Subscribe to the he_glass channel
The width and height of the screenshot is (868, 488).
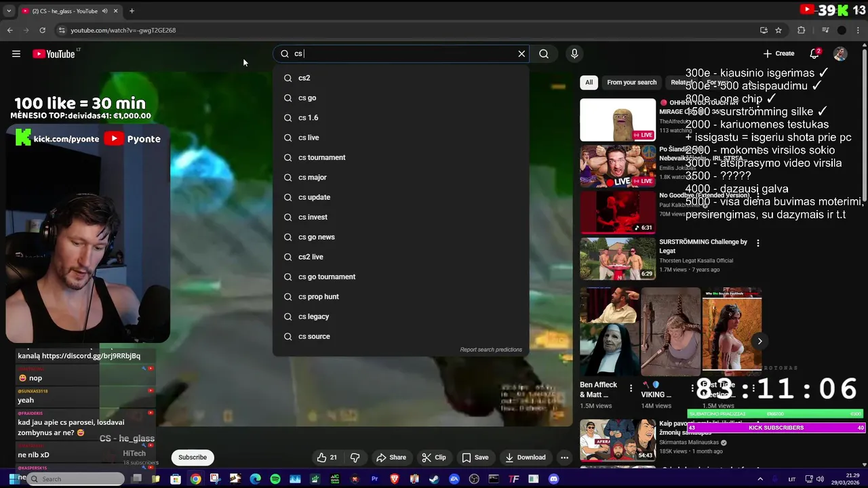(193, 457)
